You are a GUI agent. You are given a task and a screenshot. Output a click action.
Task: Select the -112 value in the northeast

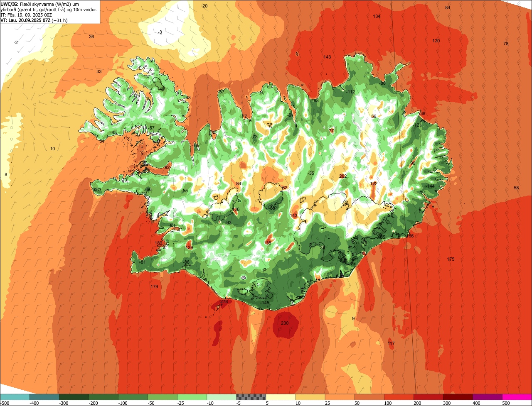350,92
